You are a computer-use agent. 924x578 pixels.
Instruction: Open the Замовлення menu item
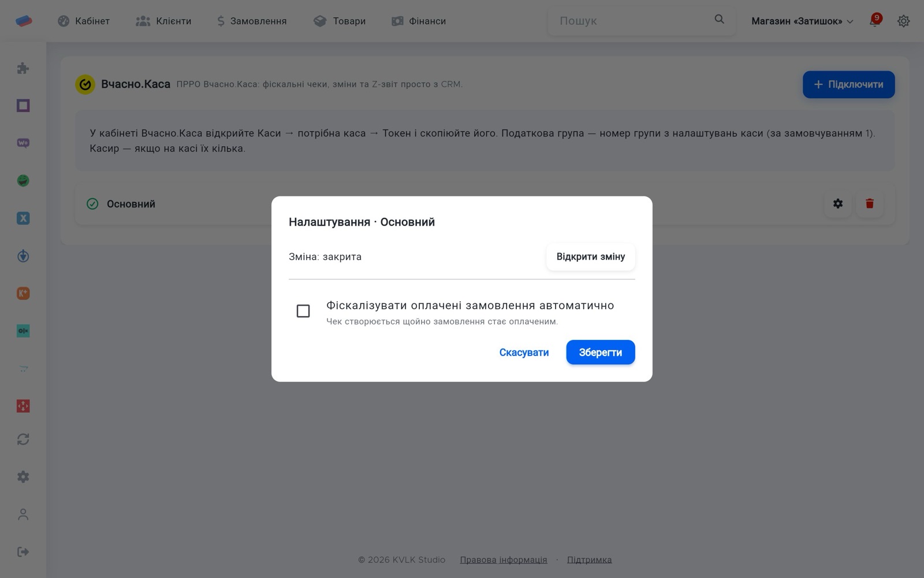pyautogui.click(x=252, y=21)
